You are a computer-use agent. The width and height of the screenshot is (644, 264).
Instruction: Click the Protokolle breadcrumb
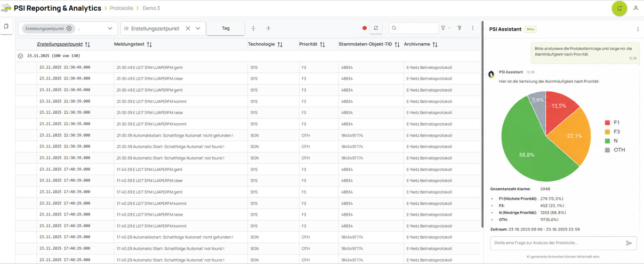(x=121, y=8)
